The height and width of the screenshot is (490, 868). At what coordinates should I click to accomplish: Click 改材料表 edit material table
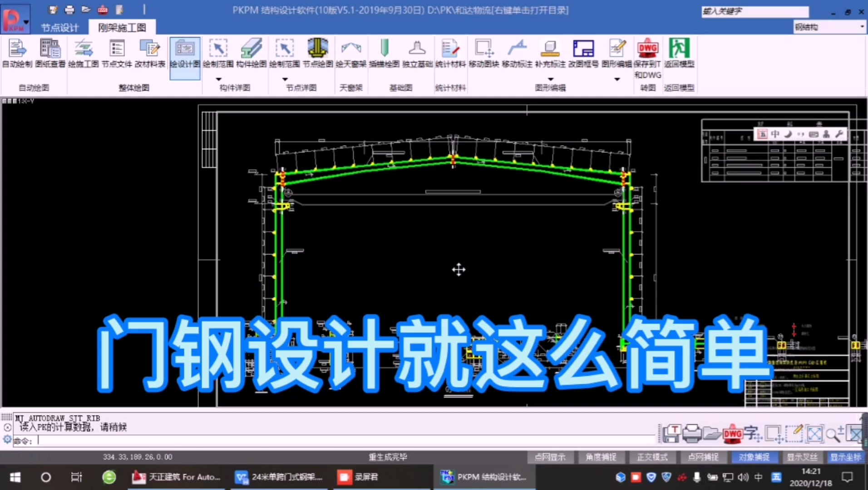point(150,54)
